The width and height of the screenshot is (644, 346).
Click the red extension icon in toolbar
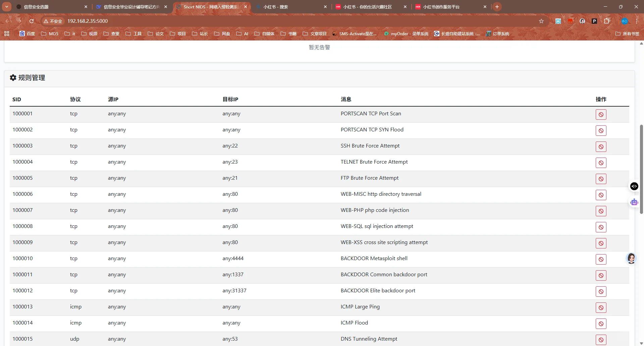tap(570, 21)
